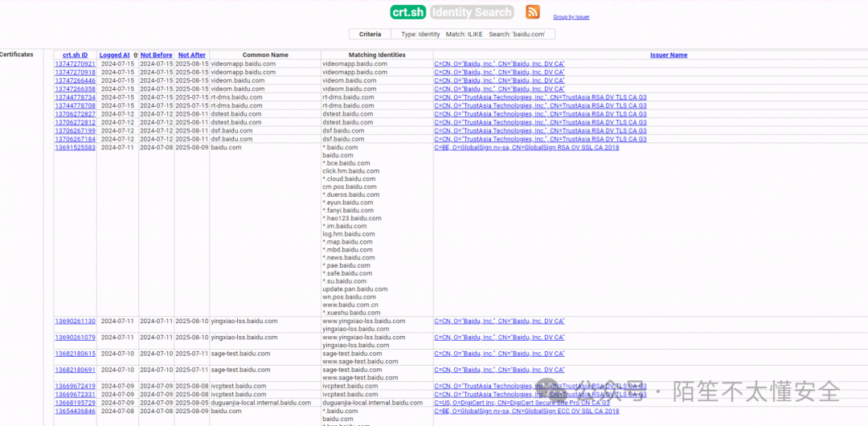Select matching identity *.map.baidu.com
The width and height of the screenshot is (868, 426).
(348, 241)
